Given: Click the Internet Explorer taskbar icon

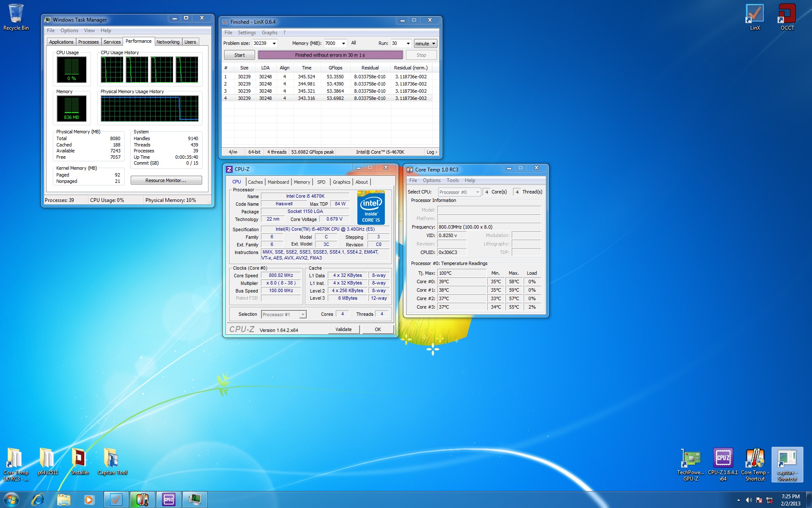Looking at the screenshot, I should [38, 500].
